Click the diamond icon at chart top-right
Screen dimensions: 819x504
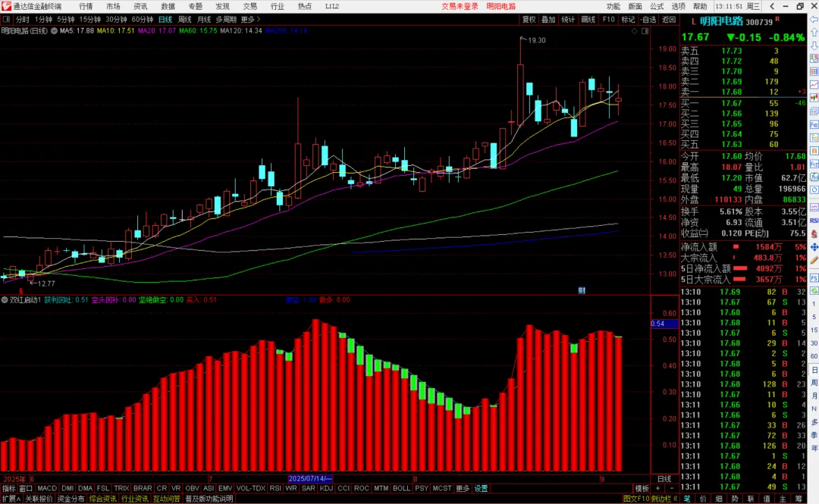click(634, 31)
